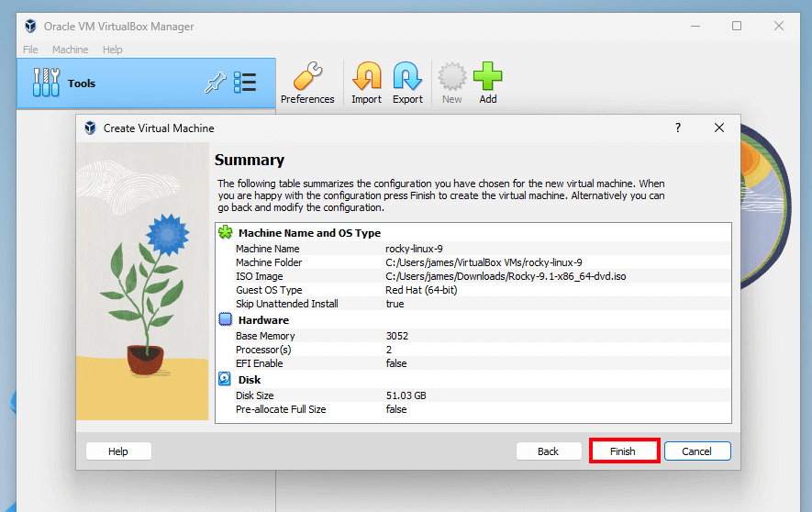Image resolution: width=812 pixels, height=512 pixels.
Task: Cancel the virtual machine creation
Action: pyautogui.click(x=697, y=451)
